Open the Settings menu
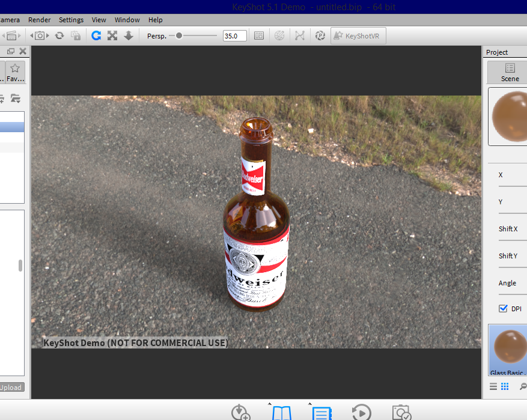 tap(71, 20)
